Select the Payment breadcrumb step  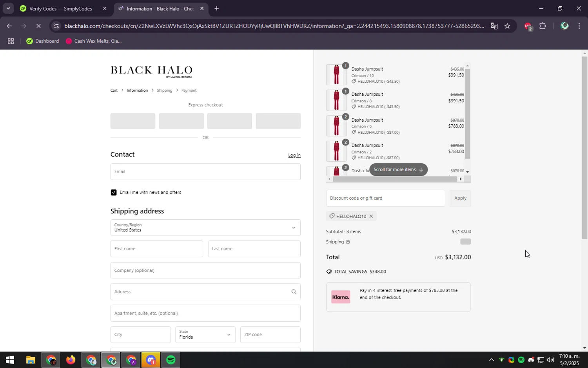click(189, 90)
